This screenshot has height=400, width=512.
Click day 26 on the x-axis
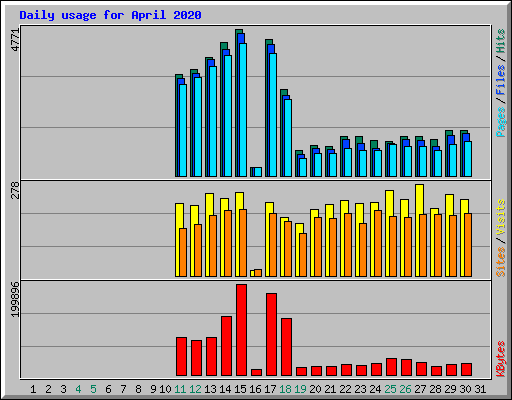(405, 389)
